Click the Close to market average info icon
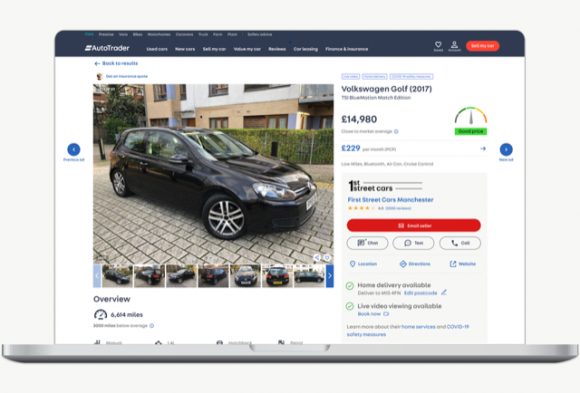Viewport: 580px width, 393px height. (396, 131)
